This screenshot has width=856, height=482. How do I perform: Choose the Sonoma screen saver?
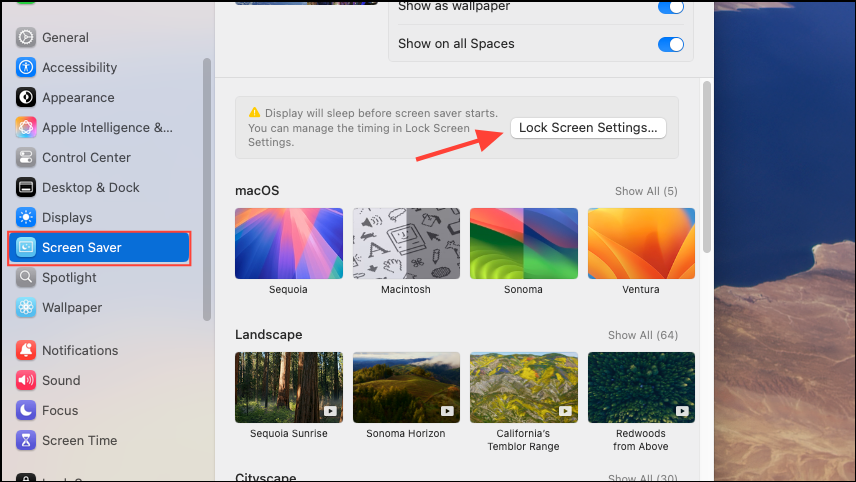(524, 243)
